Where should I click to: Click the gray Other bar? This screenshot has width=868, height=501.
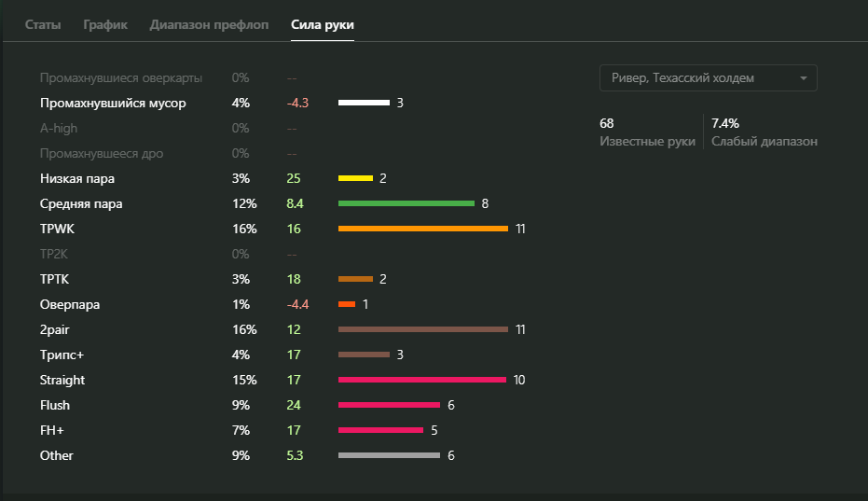click(389, 455)
